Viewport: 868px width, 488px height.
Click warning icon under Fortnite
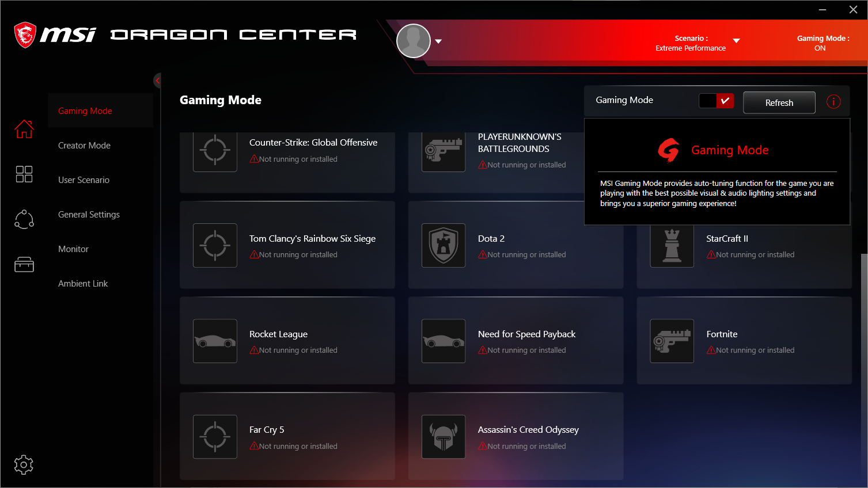pos(711,350)
